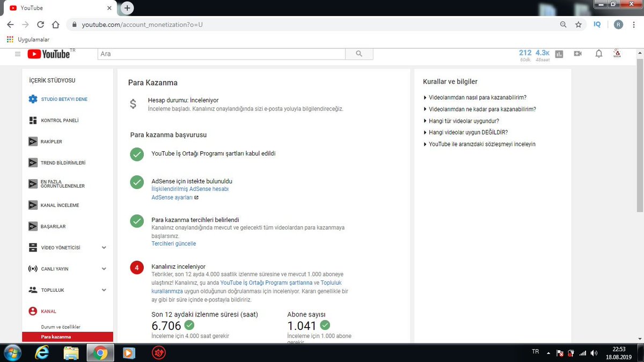Click the Başarılar sidebar icon
Image resolution: width=644 pixels, height=362 pixels.
tap(33, 226)
